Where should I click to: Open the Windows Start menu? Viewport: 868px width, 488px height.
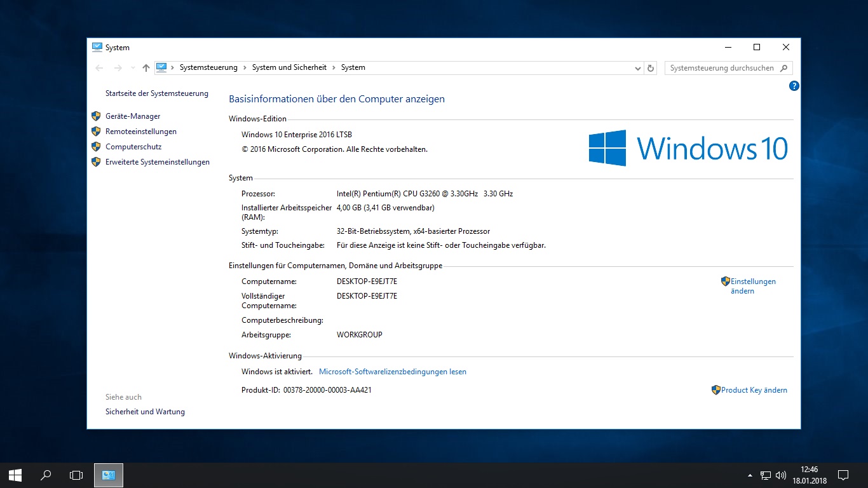coord(15,475)
